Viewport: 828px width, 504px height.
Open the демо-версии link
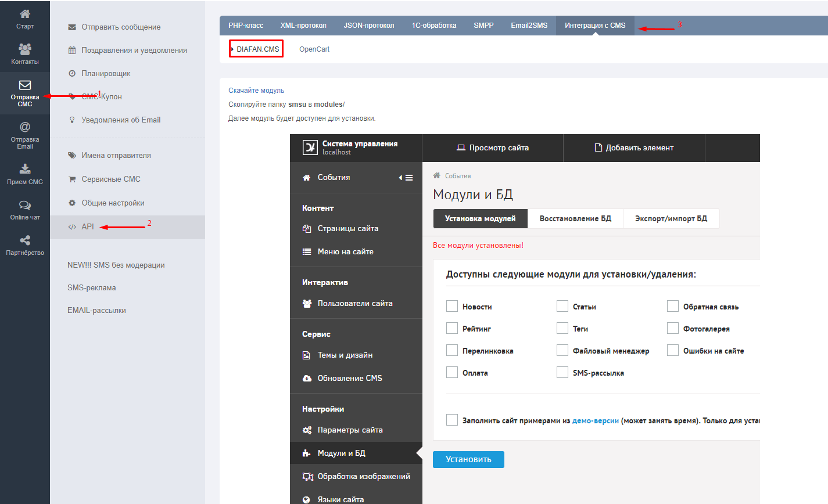596,420
